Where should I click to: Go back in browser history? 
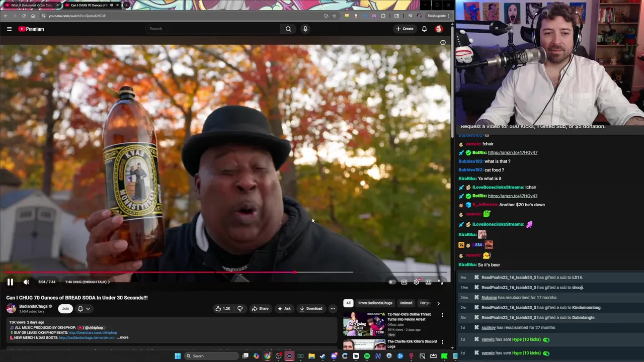6,16
